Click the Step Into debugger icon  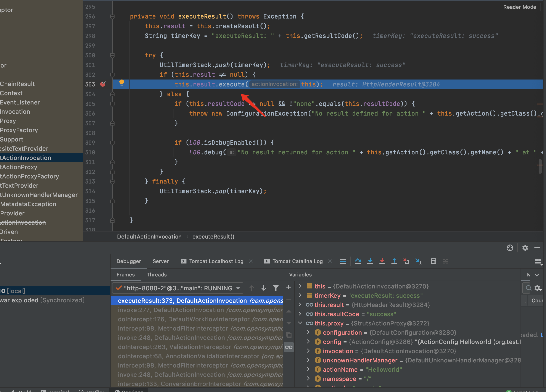[x=370, y=261]
